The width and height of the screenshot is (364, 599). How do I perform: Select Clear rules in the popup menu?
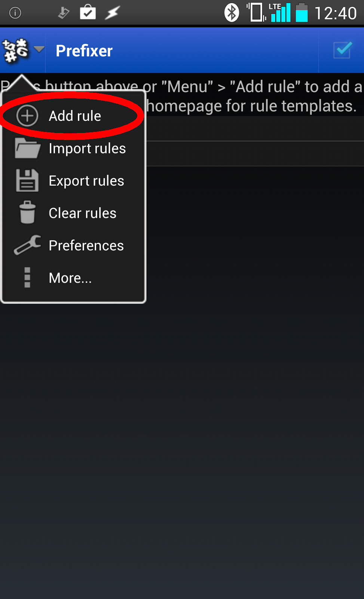[x=73, y=213]
